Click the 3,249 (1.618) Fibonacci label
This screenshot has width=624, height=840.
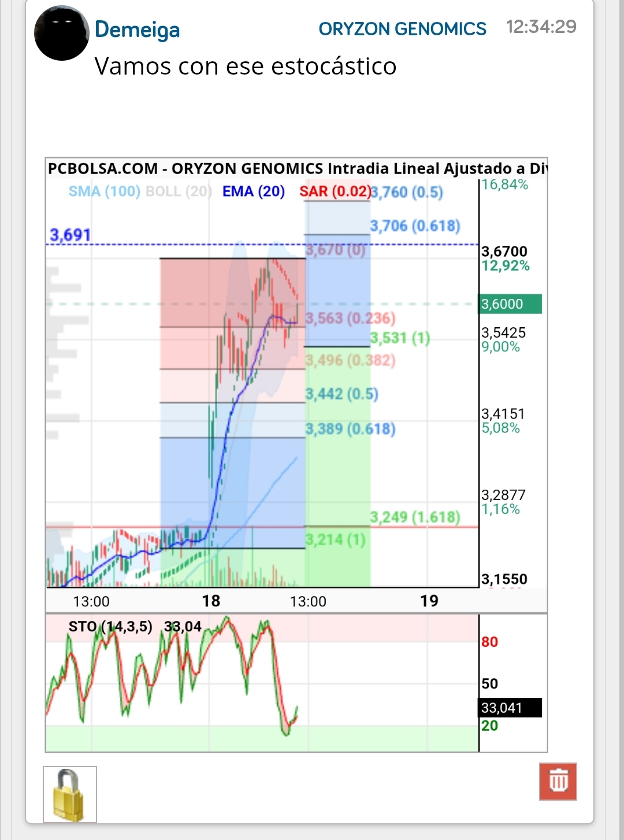tap(415, 517)
